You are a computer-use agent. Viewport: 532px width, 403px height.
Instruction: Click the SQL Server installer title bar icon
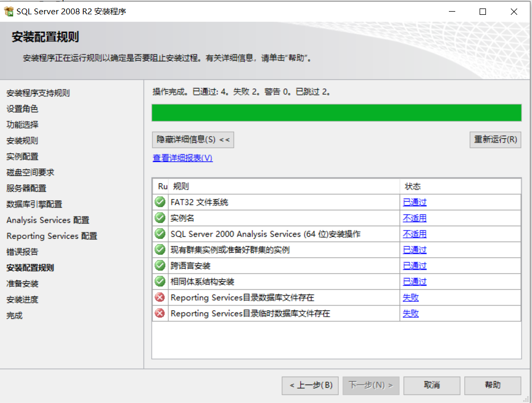click(x=9, y=11)
